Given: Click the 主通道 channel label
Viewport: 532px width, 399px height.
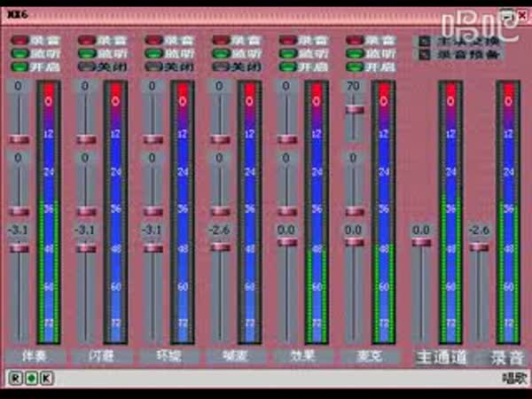Looking at the screenshot, I should [x=441, y=356].
